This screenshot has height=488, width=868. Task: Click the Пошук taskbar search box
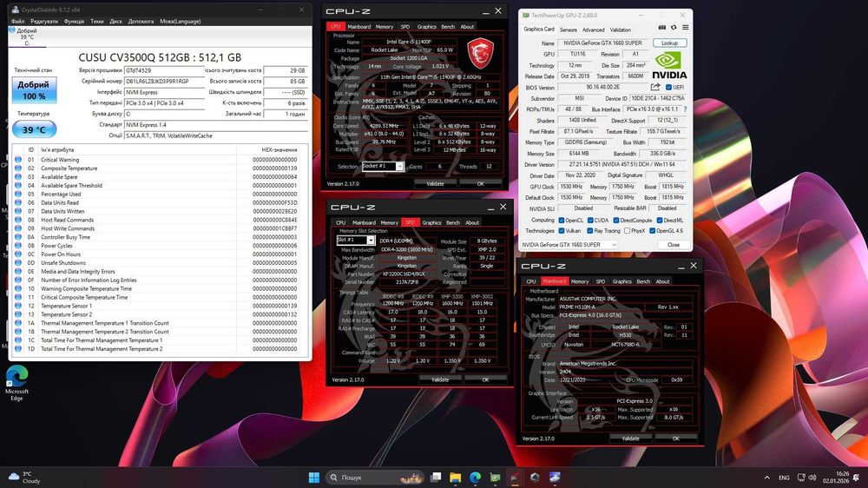tap(375, 477)
